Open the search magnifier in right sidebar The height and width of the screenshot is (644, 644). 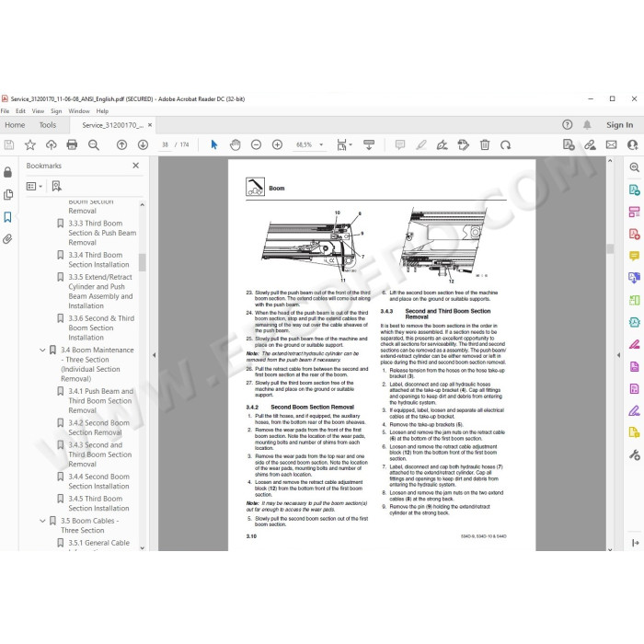click(x=634, y=167)
